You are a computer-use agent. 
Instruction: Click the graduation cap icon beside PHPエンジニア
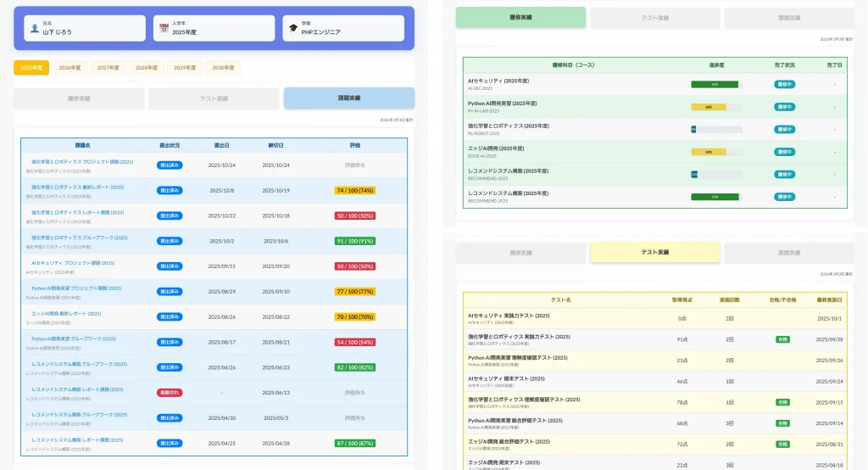click(293, 28)
